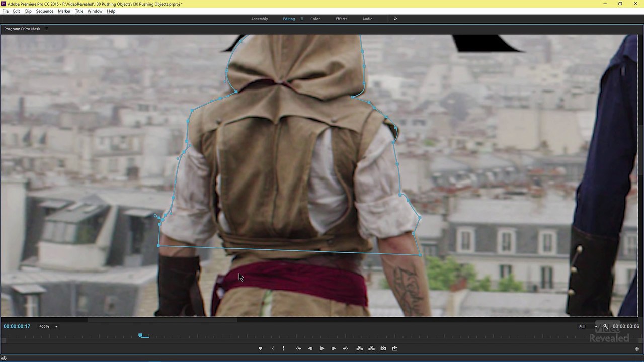Step back one frame

click(310, 348)
